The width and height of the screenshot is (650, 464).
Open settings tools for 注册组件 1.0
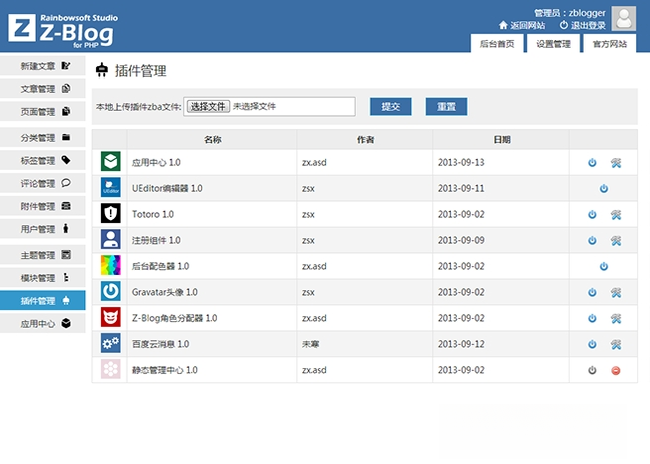pos(616,241)
